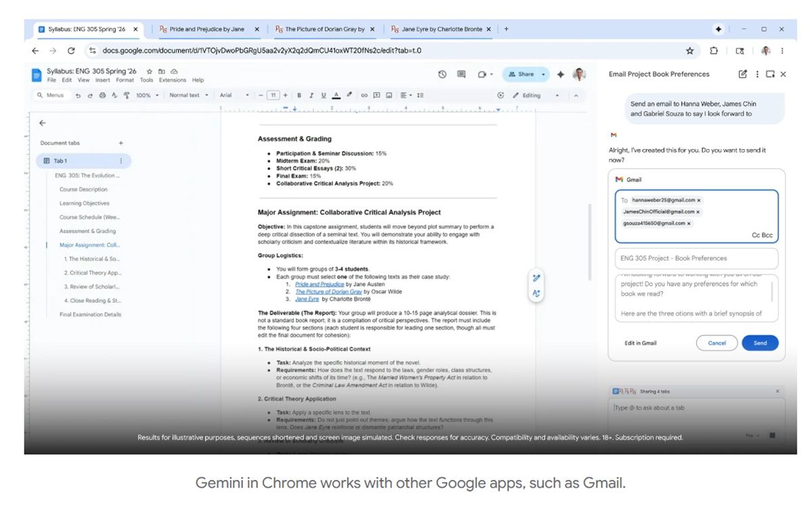Open version history clock icon

point(442,74)
